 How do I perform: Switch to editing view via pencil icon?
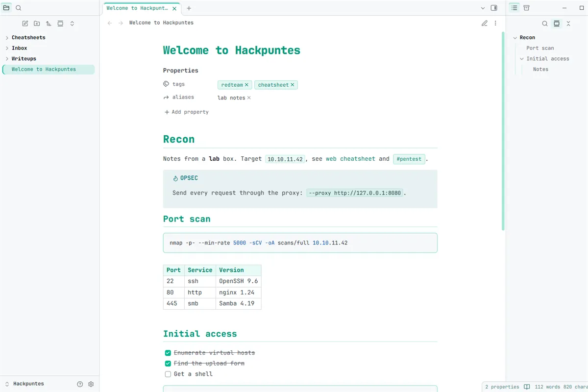(x=485, y=23)
